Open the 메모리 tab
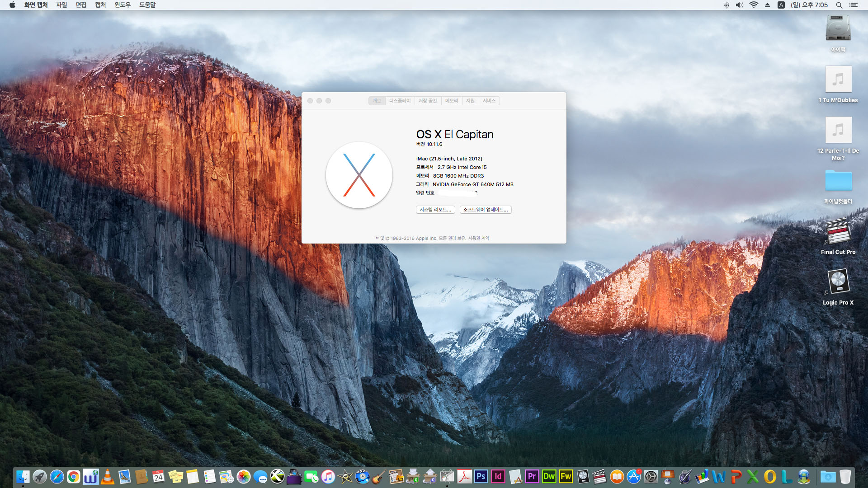Screen dimensions: 868x488 (451, 101)
